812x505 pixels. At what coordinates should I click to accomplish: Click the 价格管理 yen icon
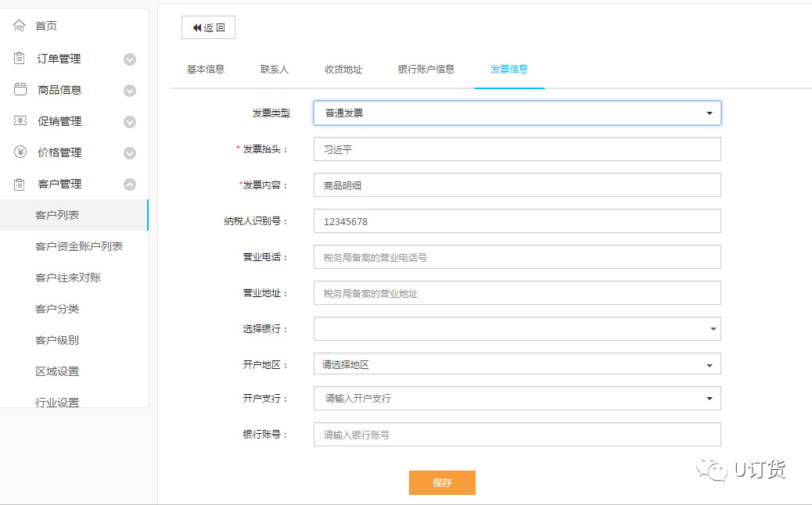coord(20,152)
